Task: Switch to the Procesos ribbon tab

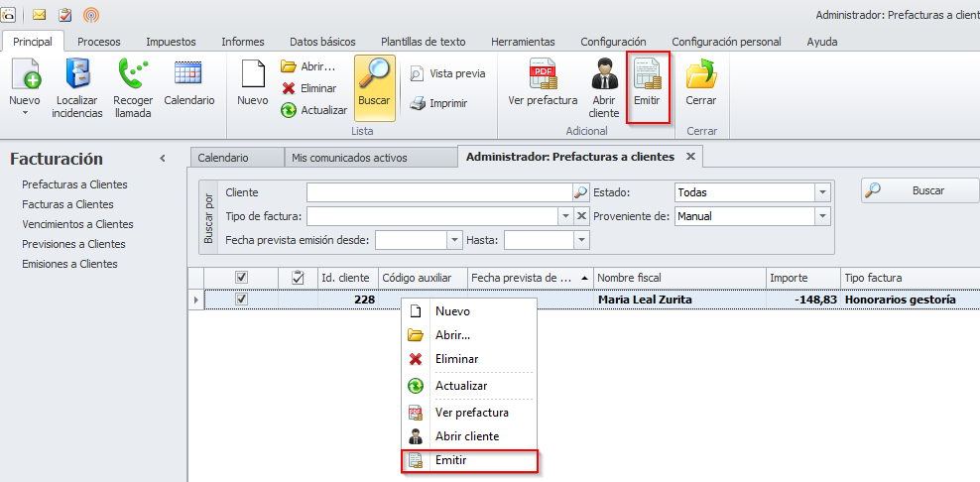Action: coord(99,42)
